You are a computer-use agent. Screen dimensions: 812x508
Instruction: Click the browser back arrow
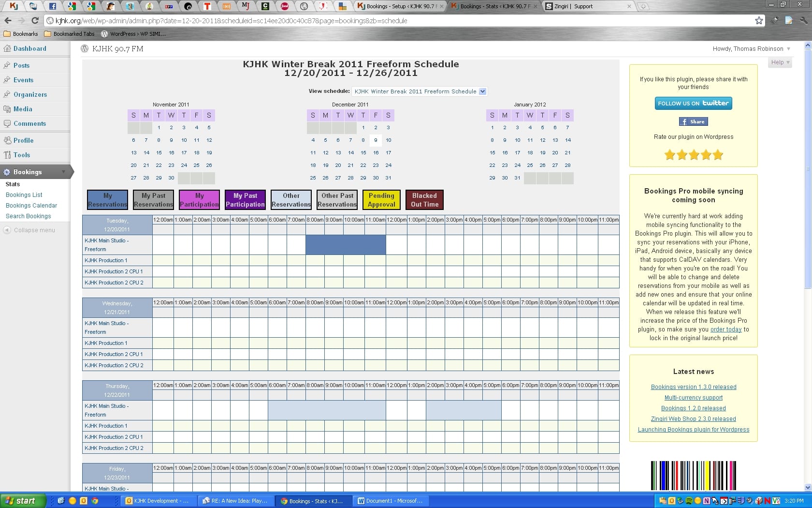coord(8,20)
